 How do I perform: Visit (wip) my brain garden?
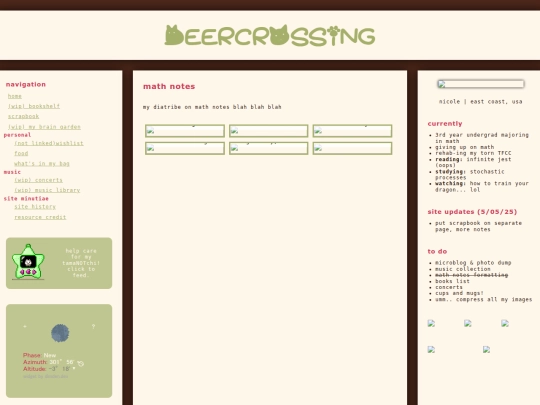point(44,127)
